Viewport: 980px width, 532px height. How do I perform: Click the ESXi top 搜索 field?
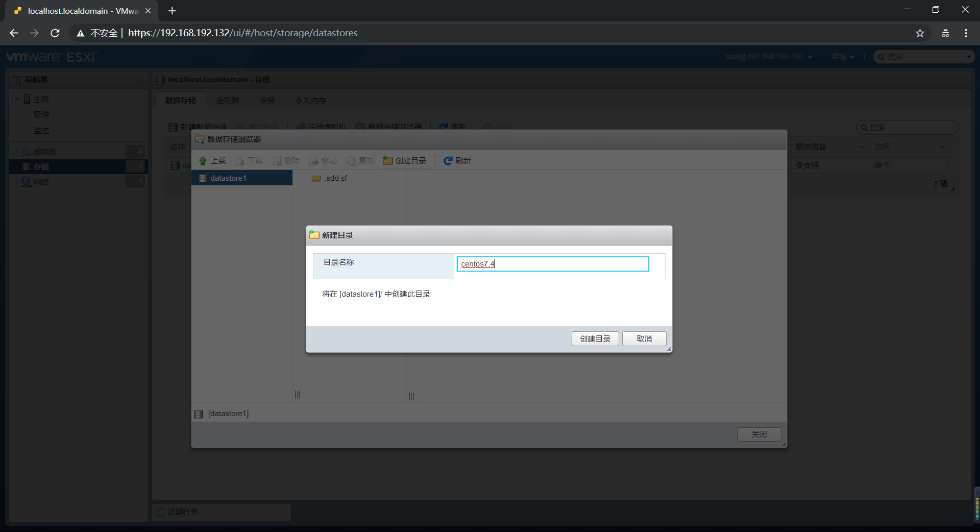[924, 57]
